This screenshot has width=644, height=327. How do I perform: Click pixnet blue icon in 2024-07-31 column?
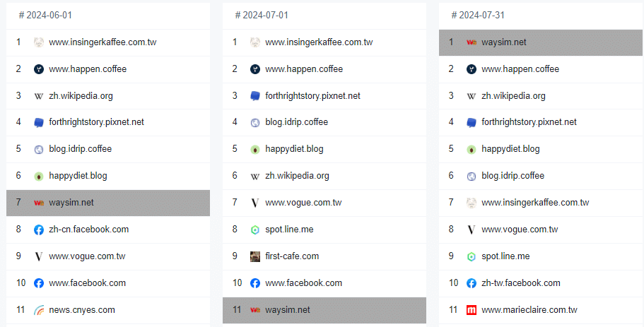pyautogui.click(x=472, y=122)
